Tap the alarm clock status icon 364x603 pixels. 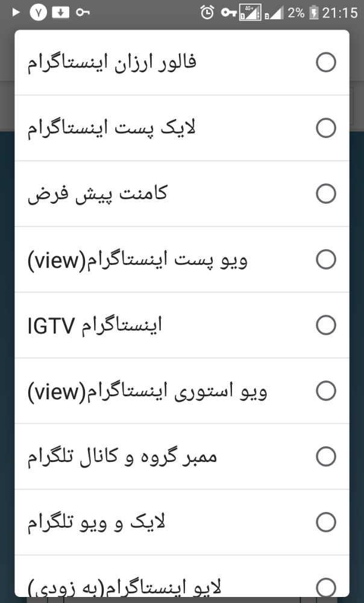(x=207, y=12)
